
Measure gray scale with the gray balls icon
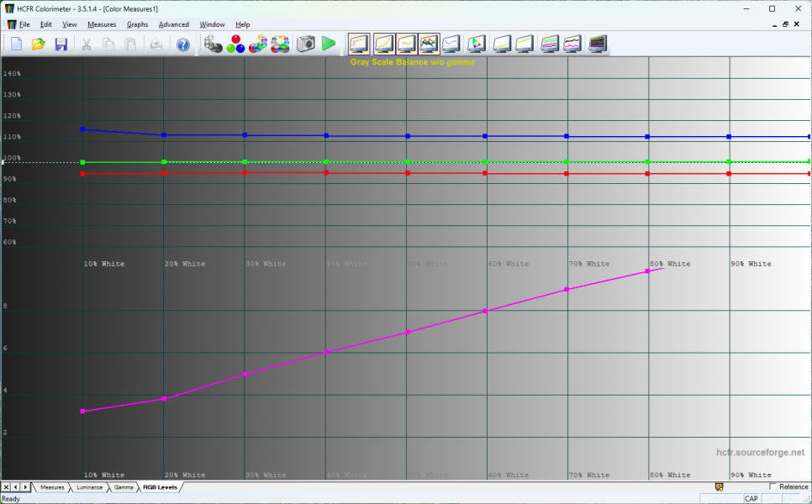coord(214,44)
